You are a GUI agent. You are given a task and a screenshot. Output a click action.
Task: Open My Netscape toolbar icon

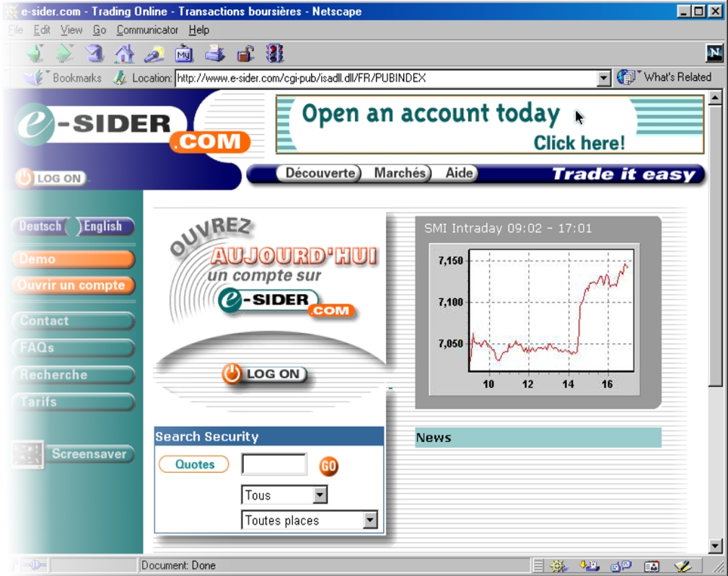[x=184, y=54]
